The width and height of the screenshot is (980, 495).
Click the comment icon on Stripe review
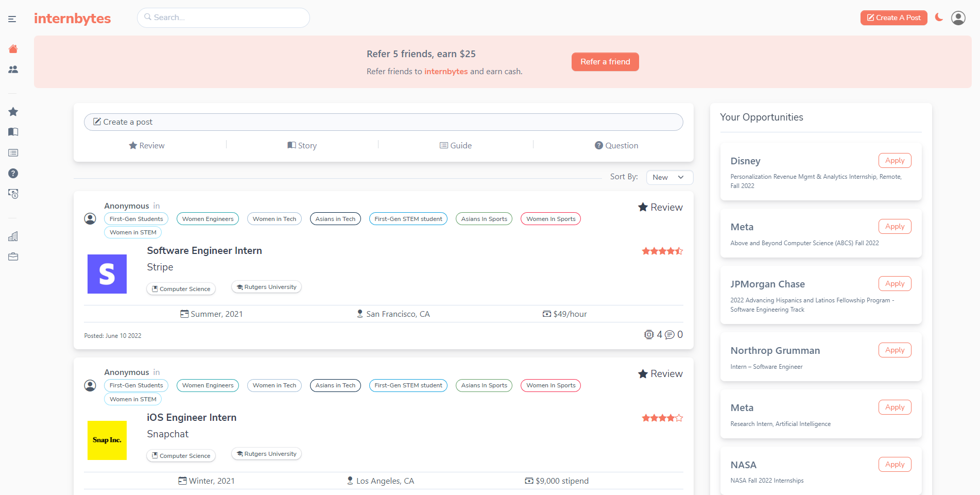point(669,335)
